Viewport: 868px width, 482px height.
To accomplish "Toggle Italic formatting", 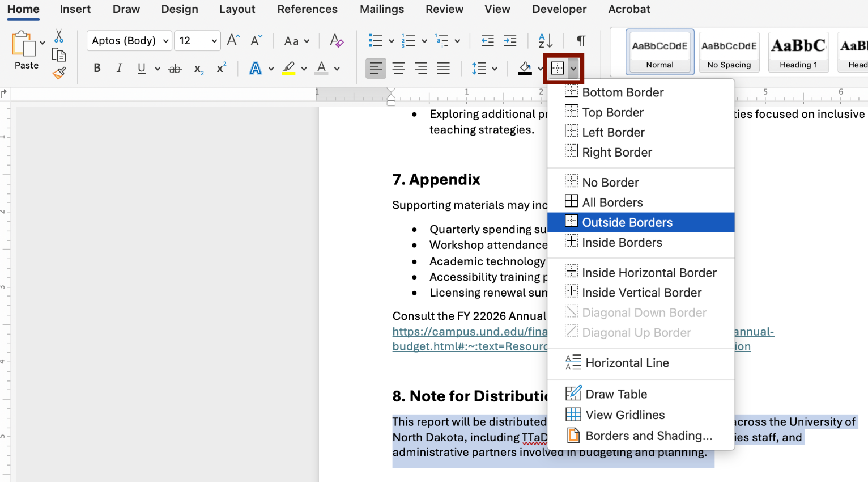I will pos(119,69).
